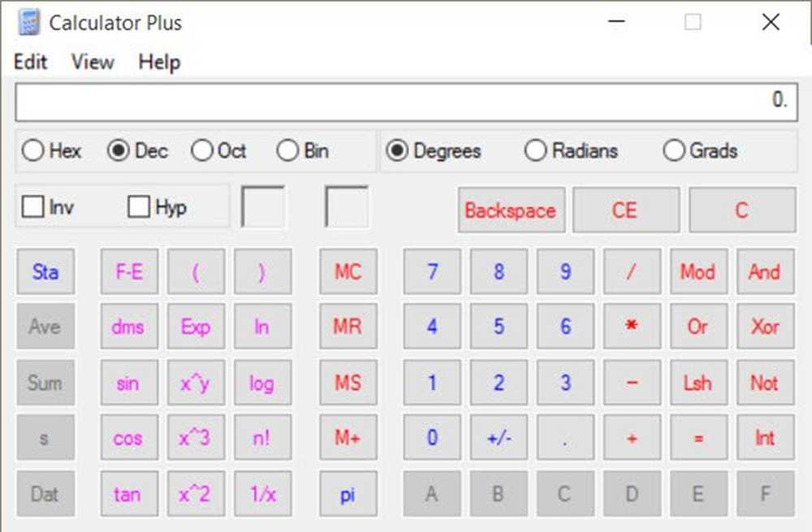Screen dimensions: 812x532
Task: Select the Hex radio button
Action: [32, 151]
